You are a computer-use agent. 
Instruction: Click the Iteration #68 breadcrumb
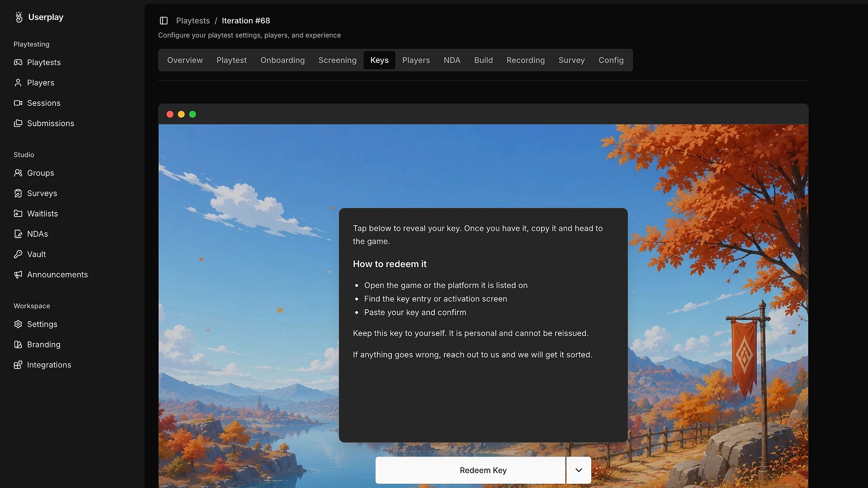pos(246,21)
